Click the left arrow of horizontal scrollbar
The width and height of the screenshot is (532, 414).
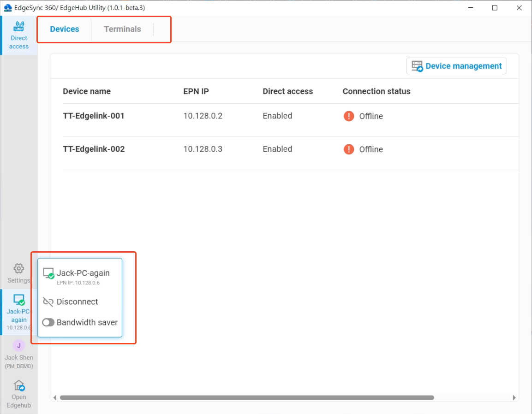pos(55,397)
